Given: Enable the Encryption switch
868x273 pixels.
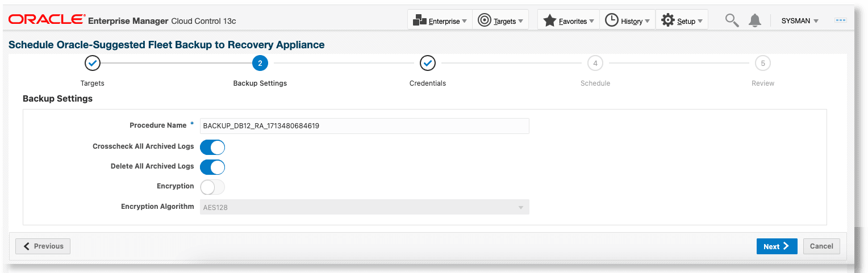Looking at the screenshot, I should (212, 187).
